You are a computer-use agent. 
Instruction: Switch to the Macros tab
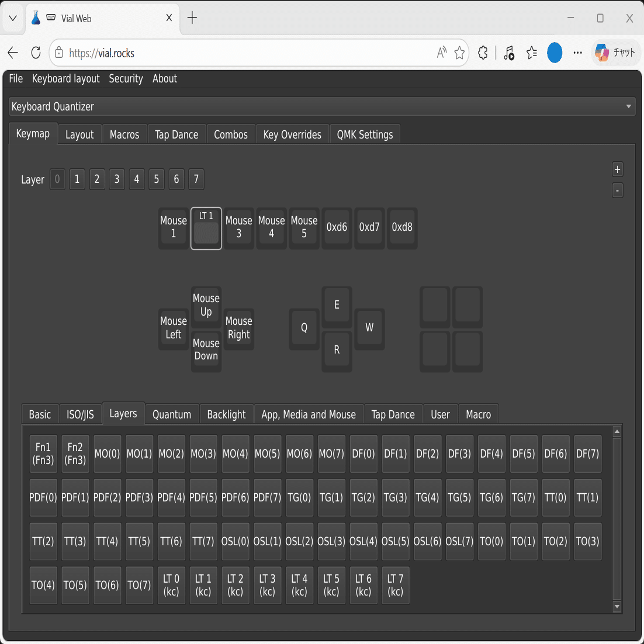point(124,134)
